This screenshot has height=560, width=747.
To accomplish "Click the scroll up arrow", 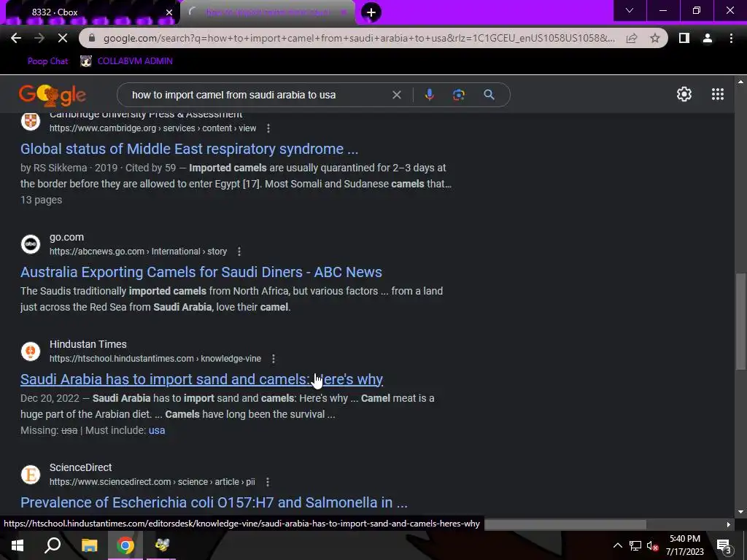I will pos(741,82).
